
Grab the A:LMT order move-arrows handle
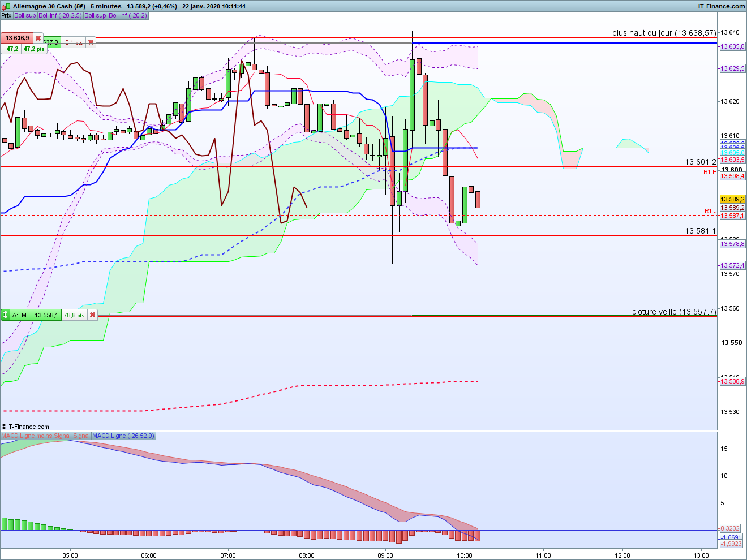[5, 315]
